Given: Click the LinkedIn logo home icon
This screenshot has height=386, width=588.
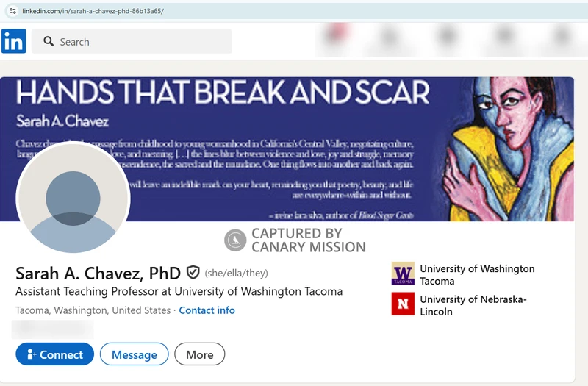Looking at the screenshot, I should pos(13,41).
